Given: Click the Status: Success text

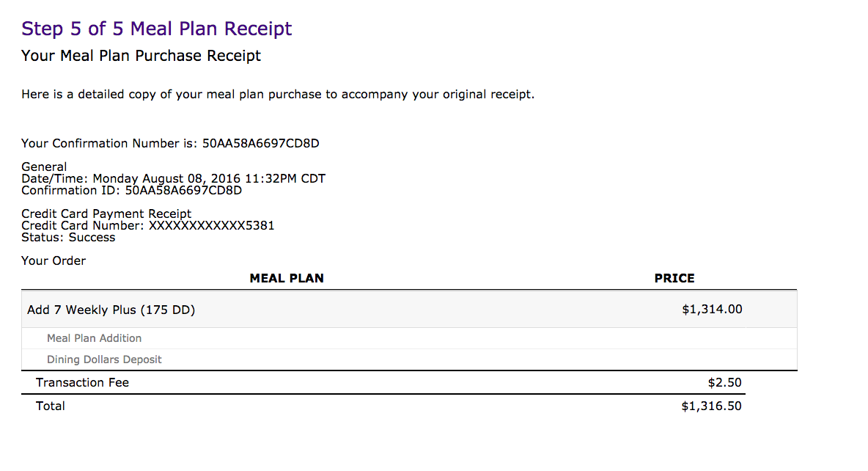Looking at the screenshot, I should click(68, 237).
